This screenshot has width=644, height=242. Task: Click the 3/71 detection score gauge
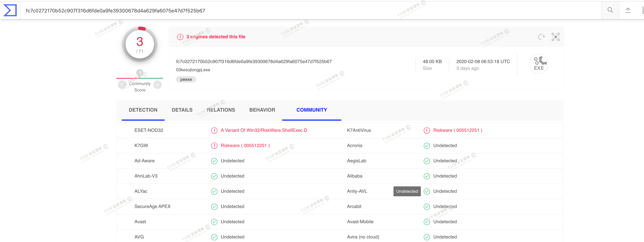(x=140, y=44)
